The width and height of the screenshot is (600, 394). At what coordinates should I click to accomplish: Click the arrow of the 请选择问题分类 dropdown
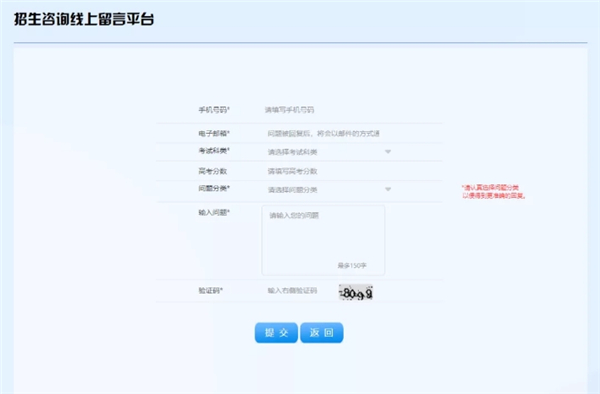coord(388,189)
